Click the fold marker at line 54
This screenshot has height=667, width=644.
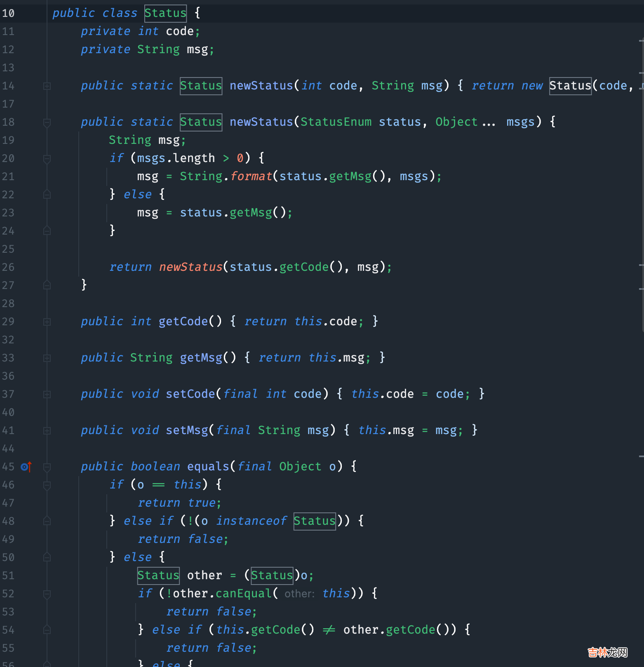click(47, 630)
